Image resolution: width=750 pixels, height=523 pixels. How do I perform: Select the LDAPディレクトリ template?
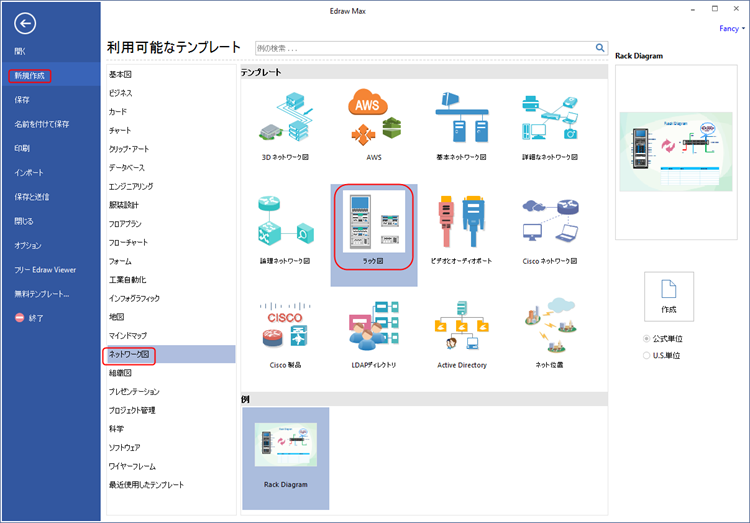click(x=374, y=334)
